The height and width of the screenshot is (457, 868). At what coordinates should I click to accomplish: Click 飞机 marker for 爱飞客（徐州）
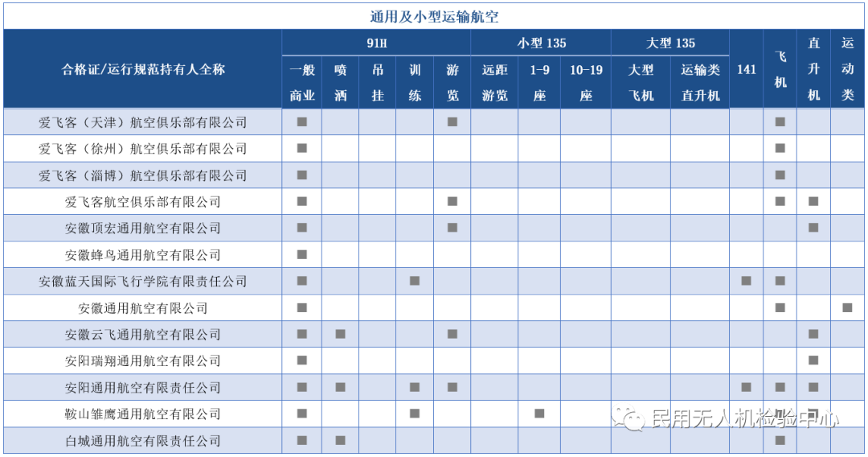click(780, 149)
